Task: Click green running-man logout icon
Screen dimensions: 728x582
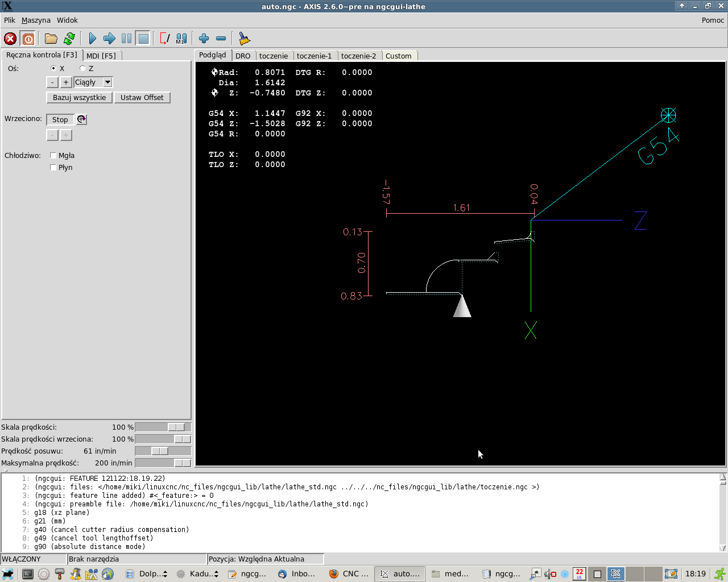Action: tap(720, 574)
